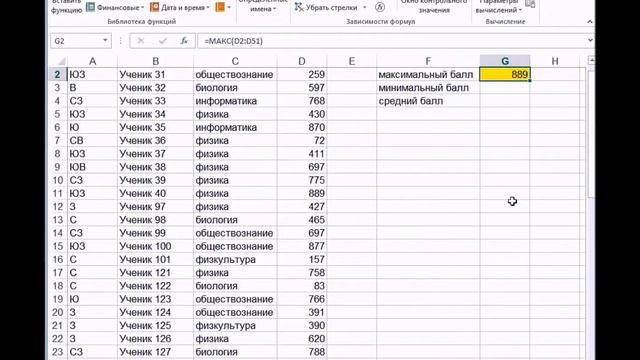Select column E header
The width and height of the screenshot is (640, 360).
pyautogui.click(x=351, y=61)
